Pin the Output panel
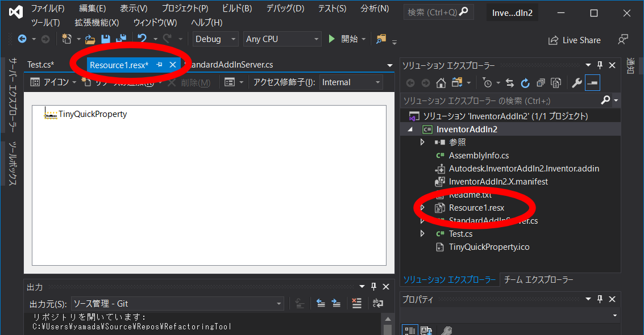The width and height of the screenshot is (644, 335). (374, 287)
